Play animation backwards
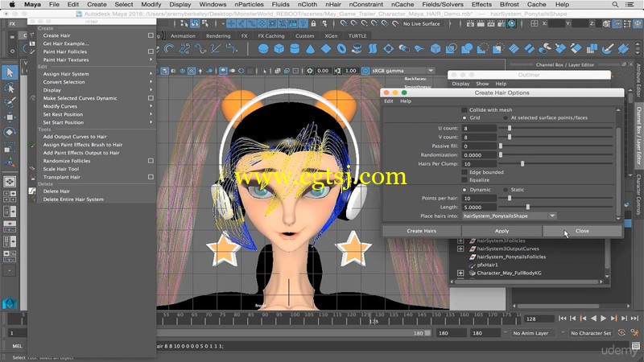The height and width of the screenshot is (362, 644). tap(593, 319)
